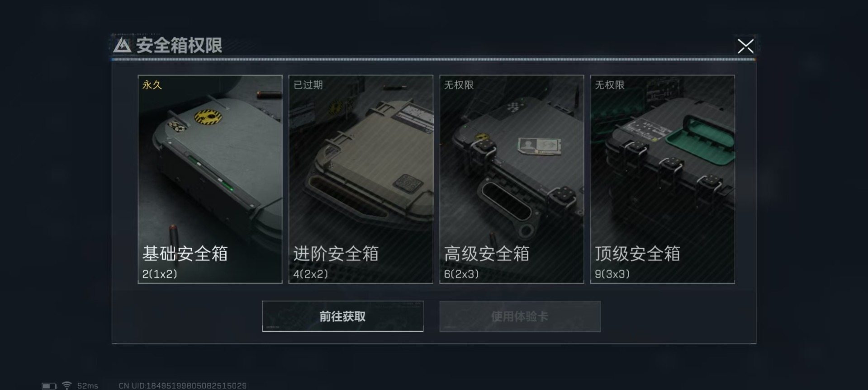Select the 顶级安全箱 card
Screen dimensions: 868x390
pos(662,179)
